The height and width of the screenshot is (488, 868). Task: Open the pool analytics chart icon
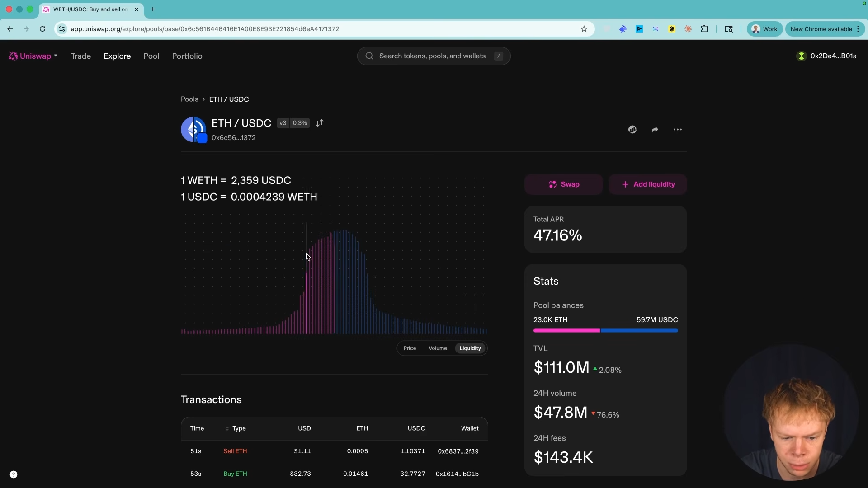[x=632, y=130]
